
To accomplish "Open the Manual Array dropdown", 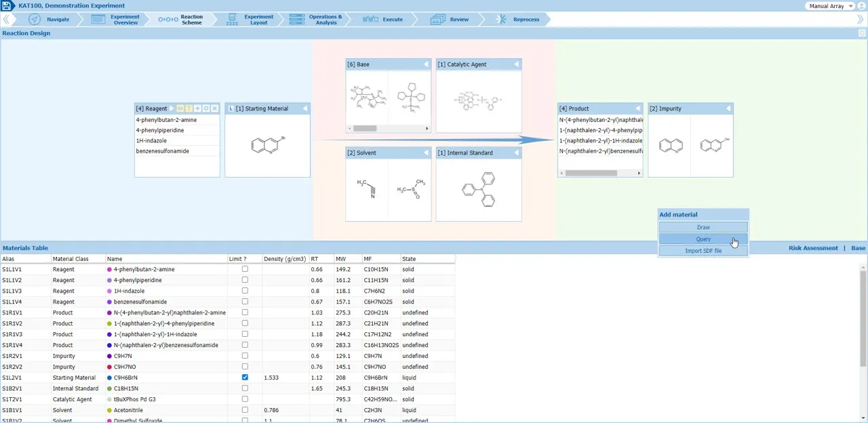I will click(830, 6).
